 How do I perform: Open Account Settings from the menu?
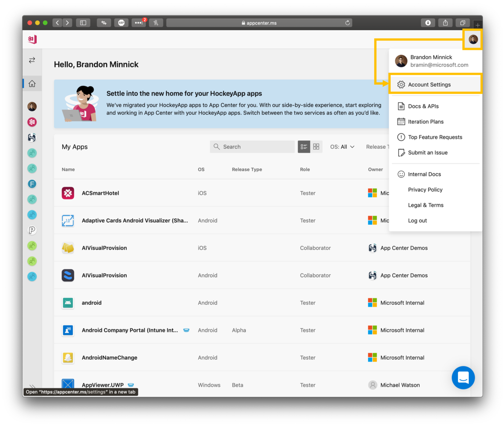point(435,85)
